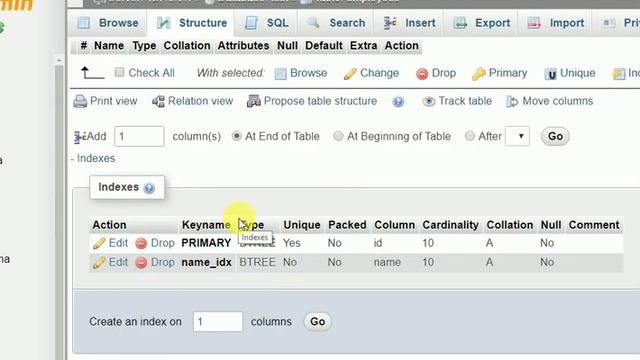Click Drop icon for PRIMARY index
Screen dimensions: 640x360
[x=141, y=243]
